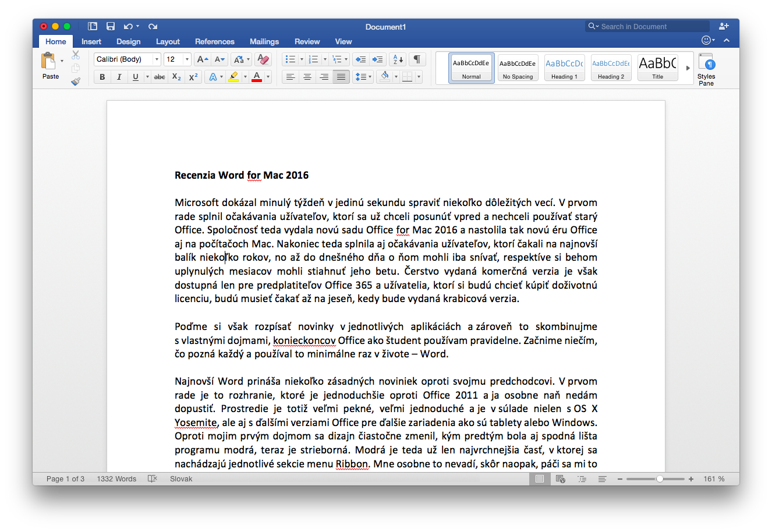Click the Format Painter brush icon
This screenshot has width=772, height=532.
pyautogui.click(x=76, y=81)
